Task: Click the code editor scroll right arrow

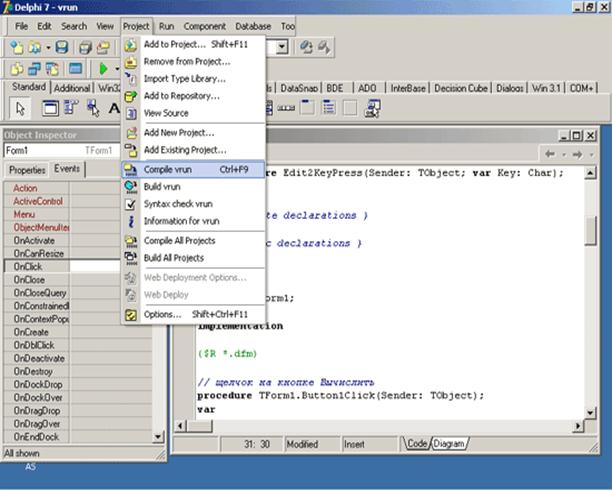Action: (578, 425)
